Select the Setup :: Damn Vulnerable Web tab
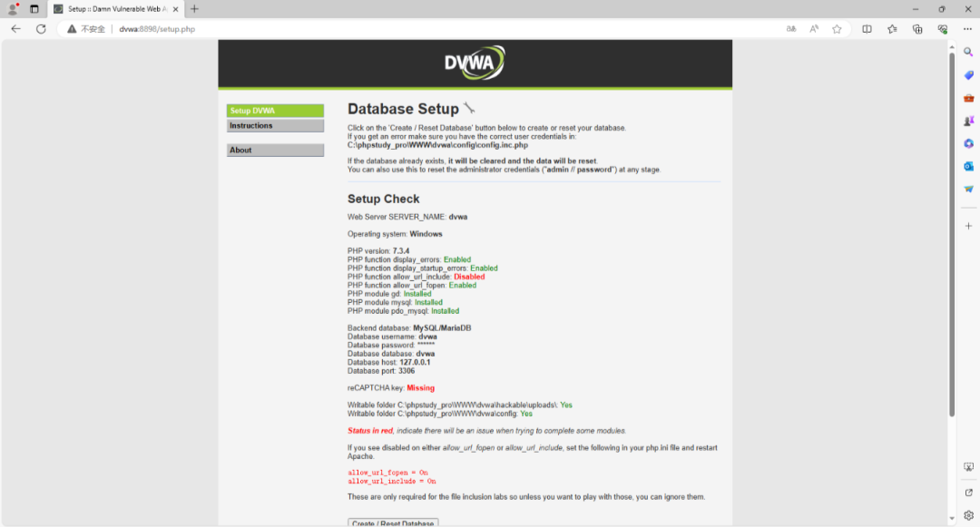The image size is (980, 527). point(117,9)
